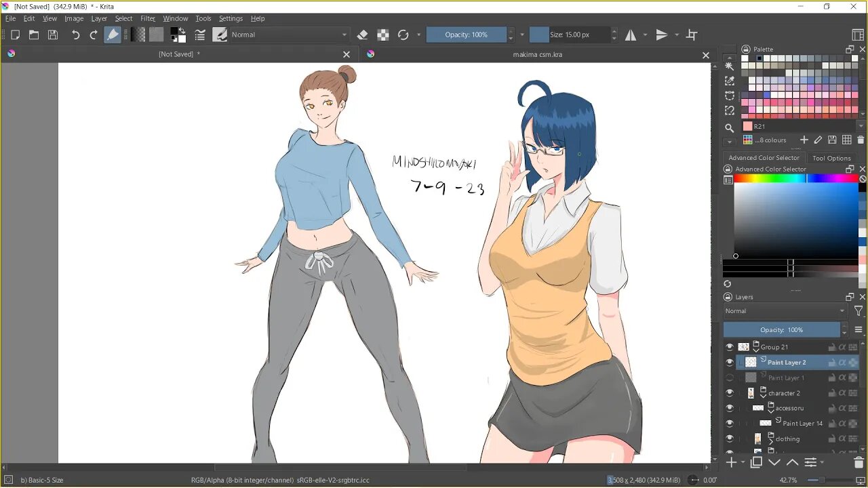This screenshot has width=868, height=488.
Task: Open the layer filter funnel
Action: pos(859,311)
